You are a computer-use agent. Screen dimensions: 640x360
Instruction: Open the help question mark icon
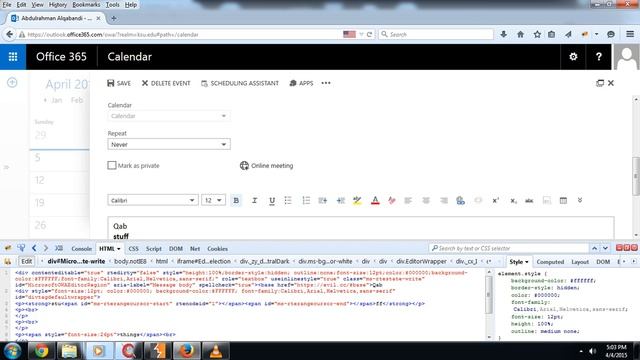click(x=598, y=57)
